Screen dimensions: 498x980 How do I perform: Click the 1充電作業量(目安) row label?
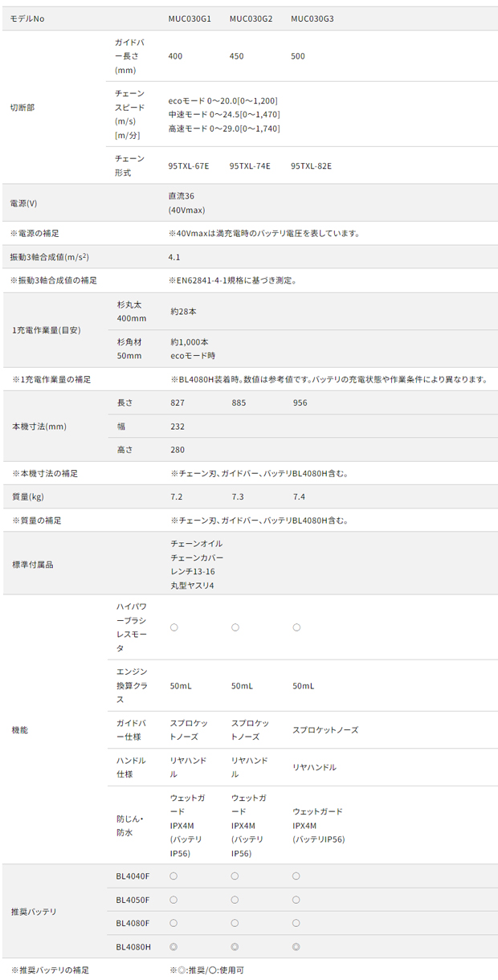coord(47,329)
